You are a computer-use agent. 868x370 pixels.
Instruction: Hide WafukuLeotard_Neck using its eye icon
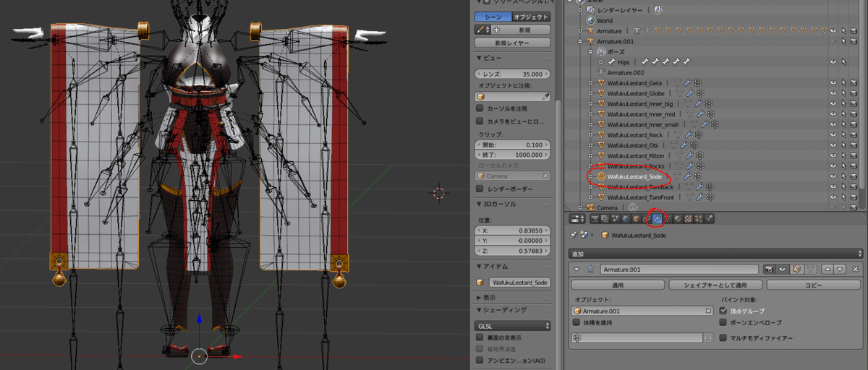(833, 134)
